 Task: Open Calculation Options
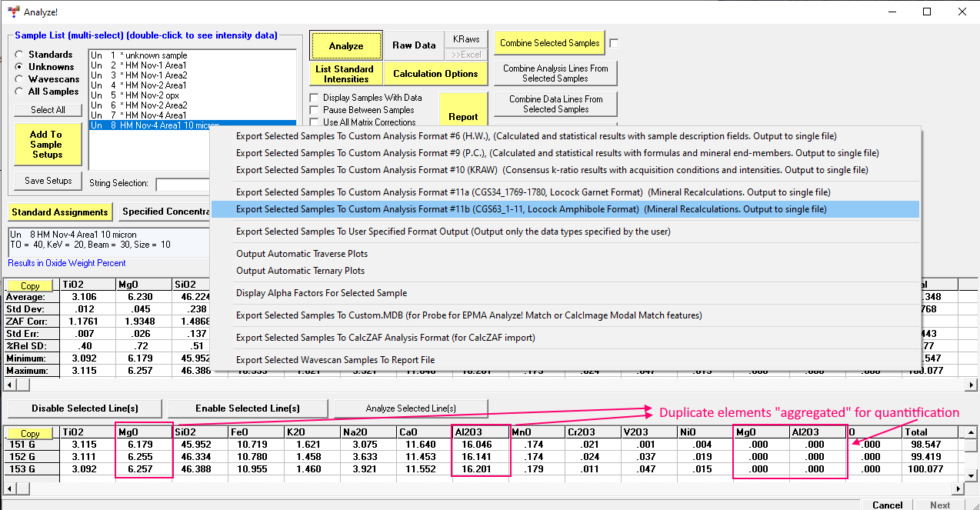tap(435, 74)
